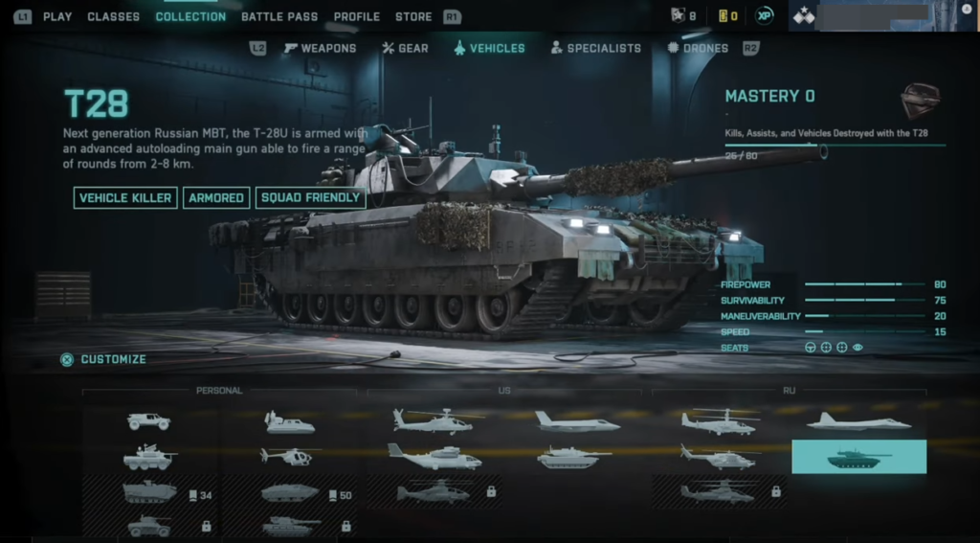Viewport: 980px width, 543px height.
Task: Open the Battle Pass menu
Action: coord(279,17)
